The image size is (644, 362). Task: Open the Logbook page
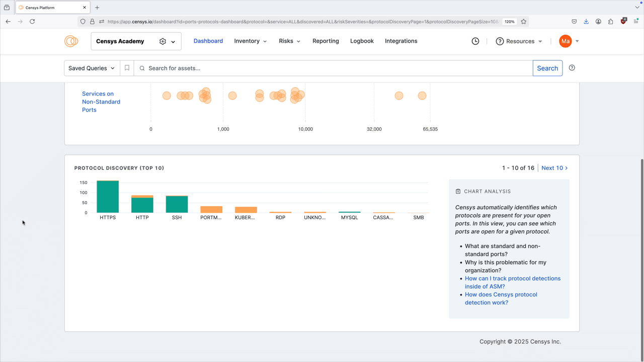point(362,41)
